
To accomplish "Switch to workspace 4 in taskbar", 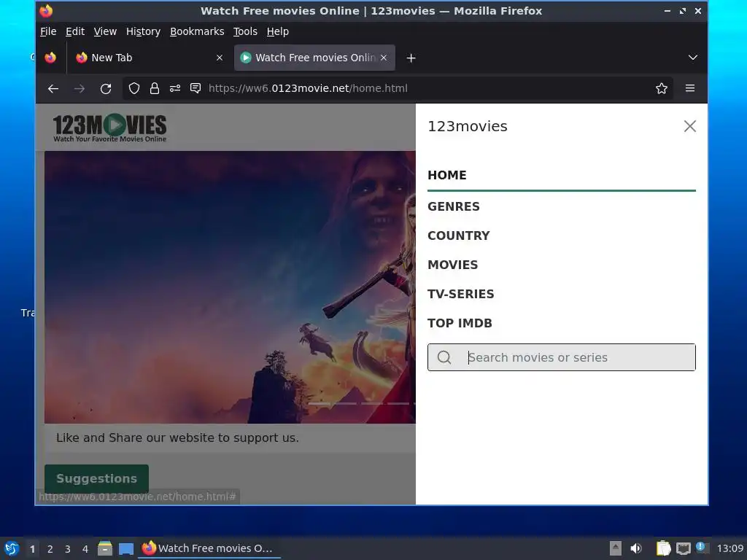I will tap(85, 549).
